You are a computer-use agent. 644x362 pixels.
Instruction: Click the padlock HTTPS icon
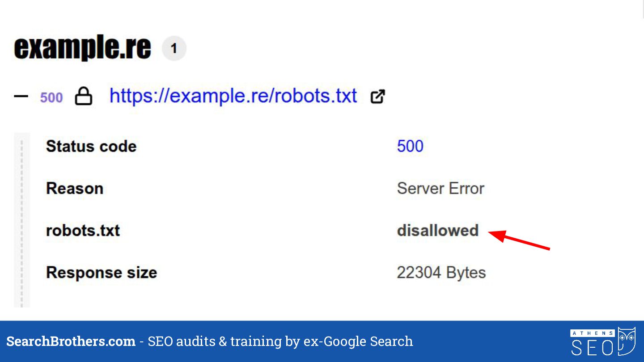[x=84, y=96]
